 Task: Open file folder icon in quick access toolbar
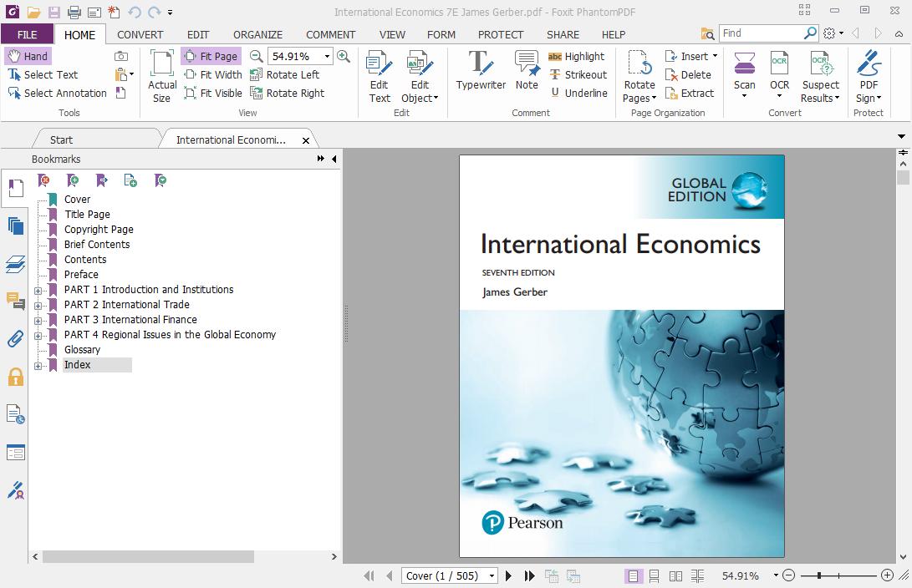coord(33,12)
